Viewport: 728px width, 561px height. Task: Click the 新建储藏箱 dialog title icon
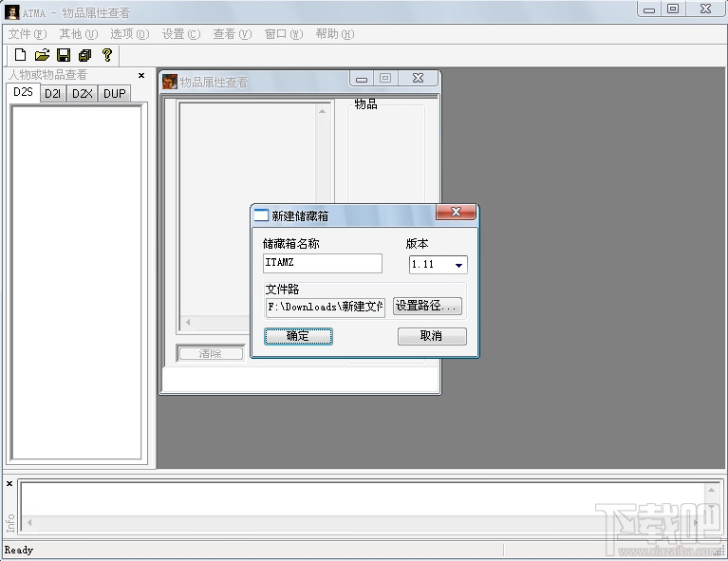pos(261,215)
